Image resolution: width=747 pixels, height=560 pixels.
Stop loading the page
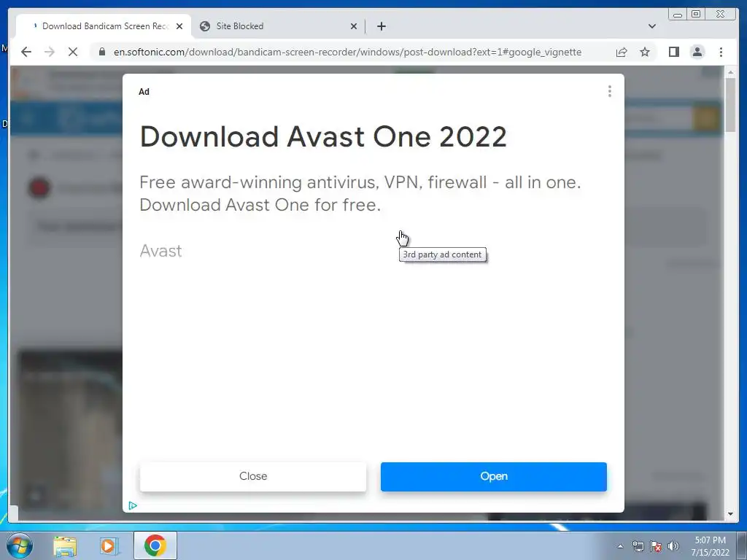tap(73, 52)
